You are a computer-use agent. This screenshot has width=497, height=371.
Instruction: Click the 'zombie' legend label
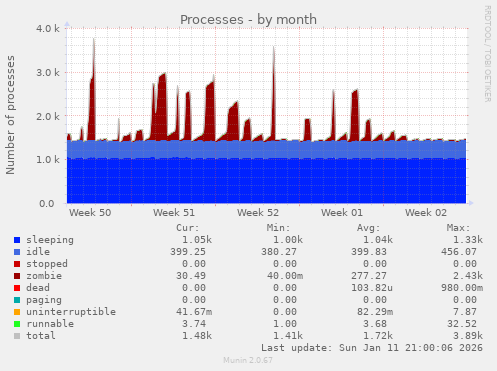44,276
